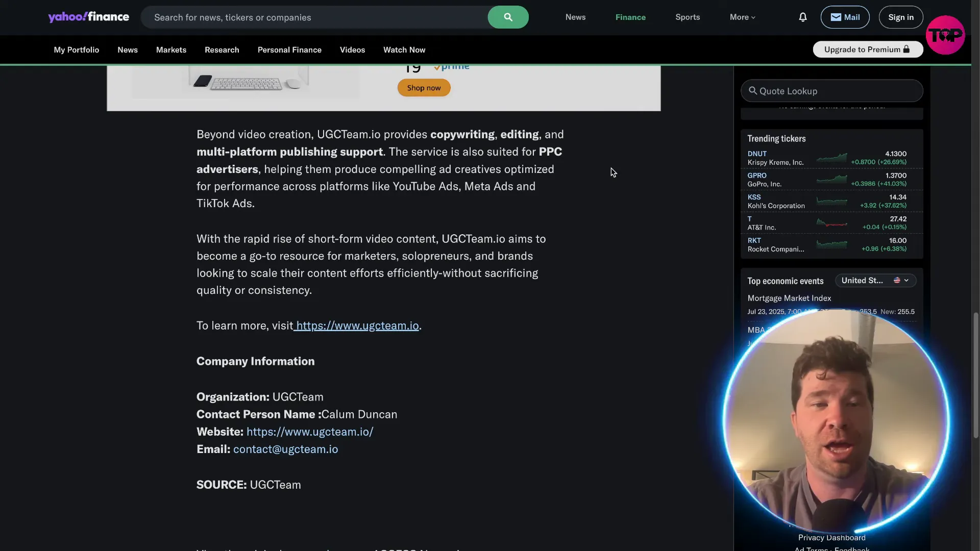Focus the news and tickers search field

(314, 17)
